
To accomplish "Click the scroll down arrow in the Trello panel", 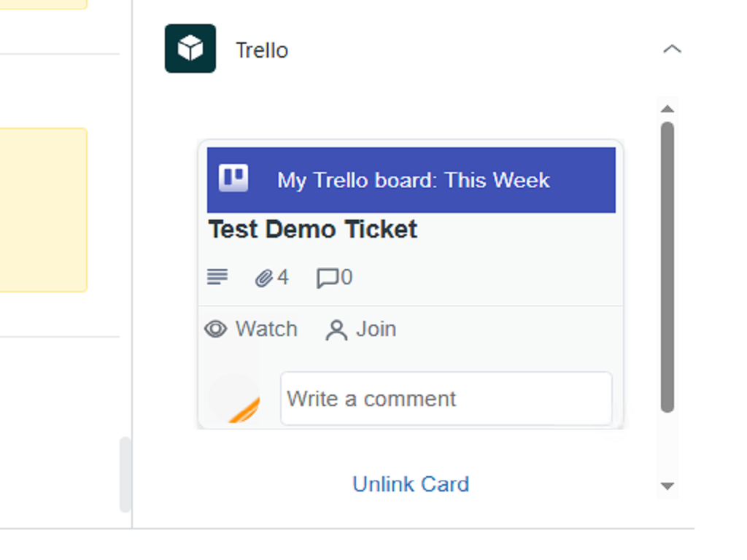I will tap(667, 486).
